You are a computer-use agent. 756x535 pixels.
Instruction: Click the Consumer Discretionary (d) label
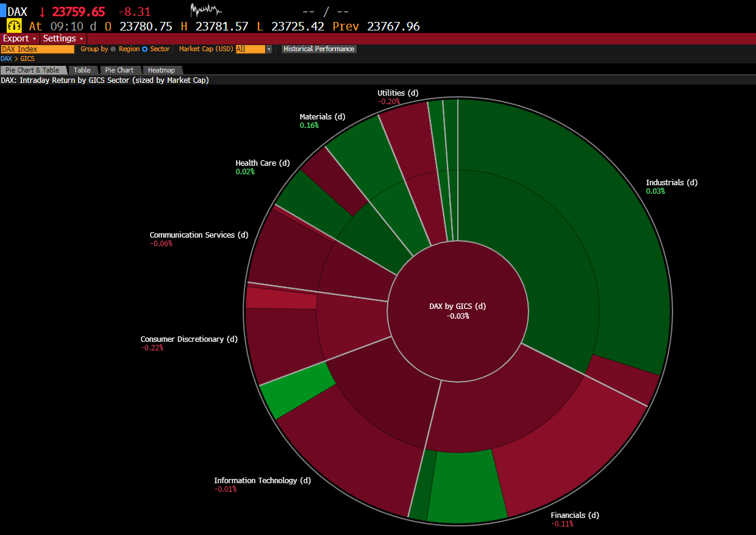(189, 339)
